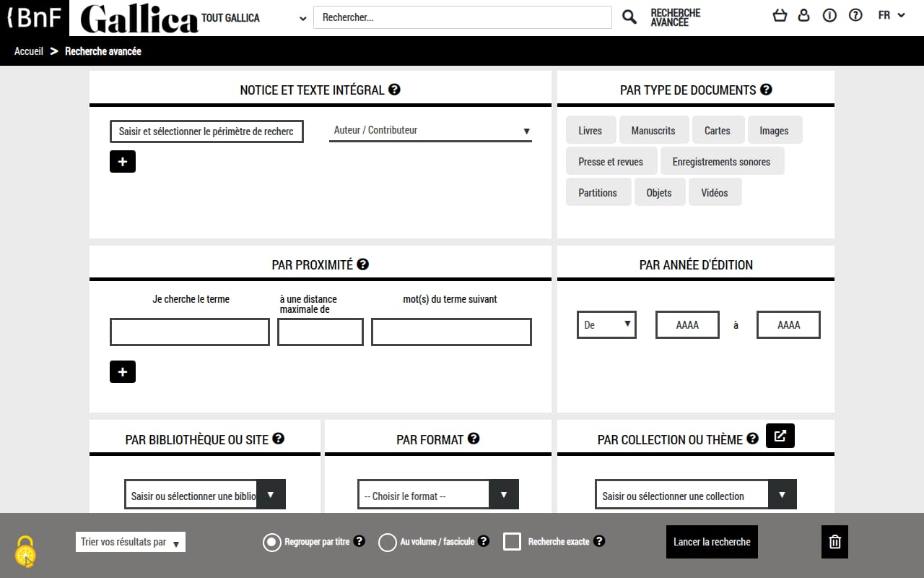924x578 pixels.
Task: Click Recherche avancée link in header
Action: [676, 18]
